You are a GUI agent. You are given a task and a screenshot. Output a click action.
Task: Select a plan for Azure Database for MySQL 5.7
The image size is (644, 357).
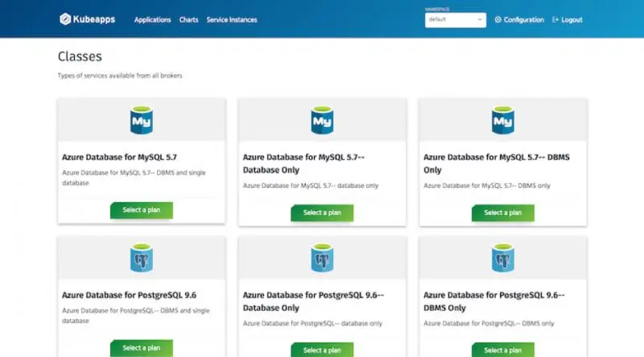[142, 210]
